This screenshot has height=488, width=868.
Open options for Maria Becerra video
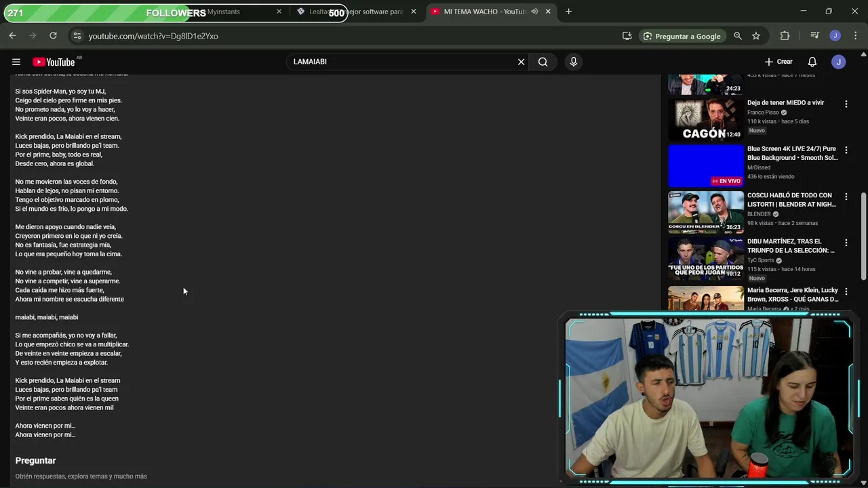846,291
